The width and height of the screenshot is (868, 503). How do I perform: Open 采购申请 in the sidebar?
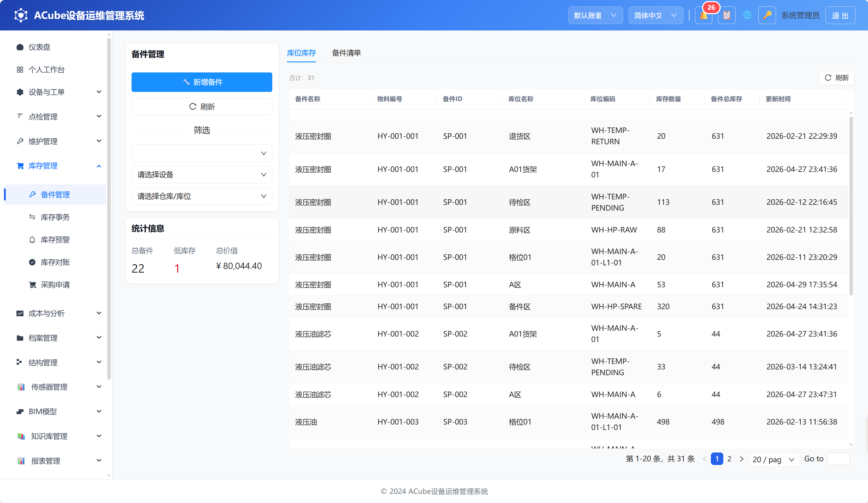coord(55,285)
